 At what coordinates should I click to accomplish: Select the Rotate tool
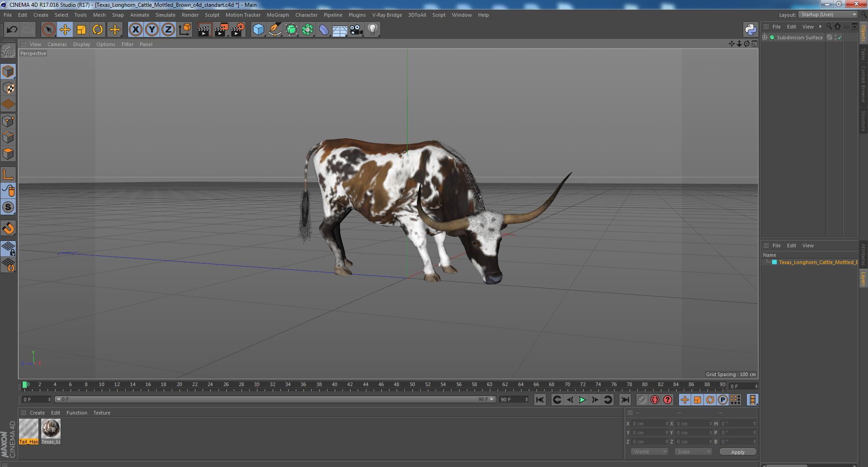point(98,30)
